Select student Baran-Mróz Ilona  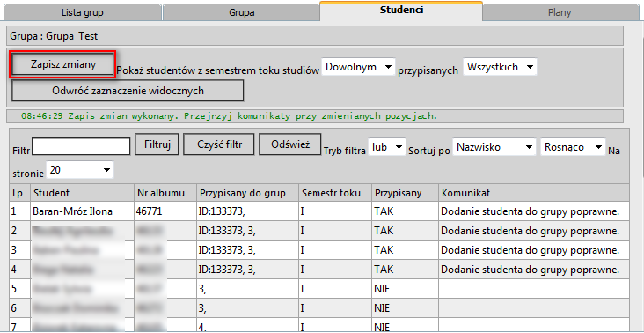(x=73, y=211)
